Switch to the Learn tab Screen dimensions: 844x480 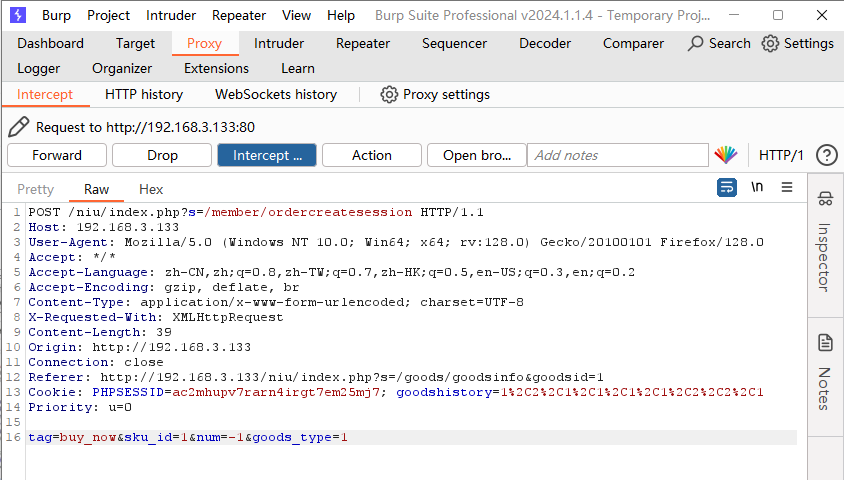pyautogui.click(x=298, y=68)
